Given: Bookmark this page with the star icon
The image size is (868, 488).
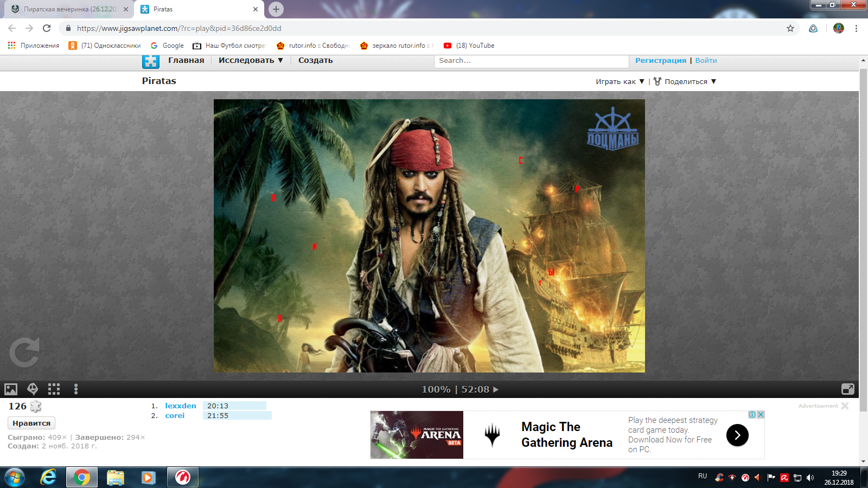Looking at the screenshot, I should [790, 28].
